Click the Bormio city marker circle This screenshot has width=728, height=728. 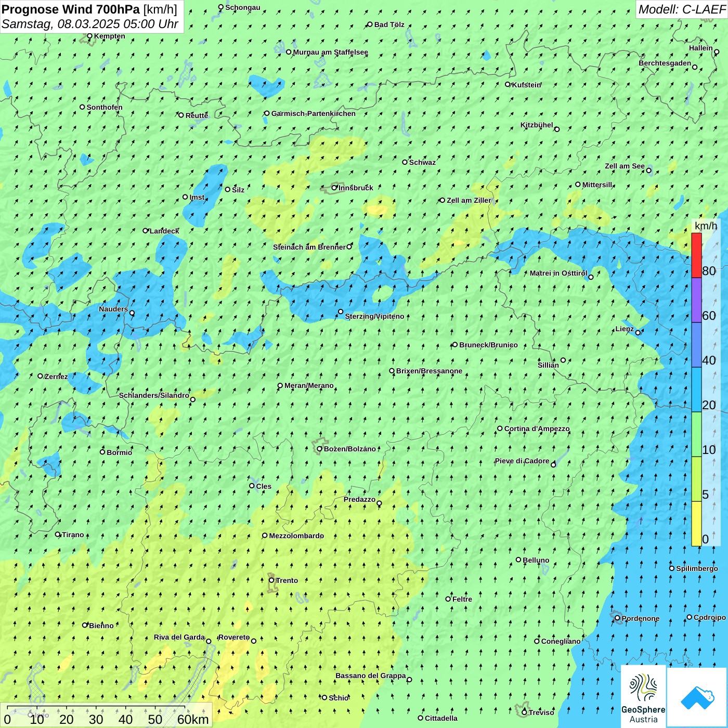click(102, 452)
